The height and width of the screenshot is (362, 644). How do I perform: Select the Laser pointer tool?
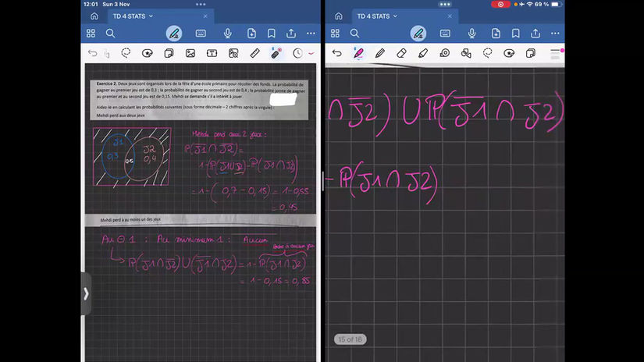pyautogui.click(x=276, y=53)
